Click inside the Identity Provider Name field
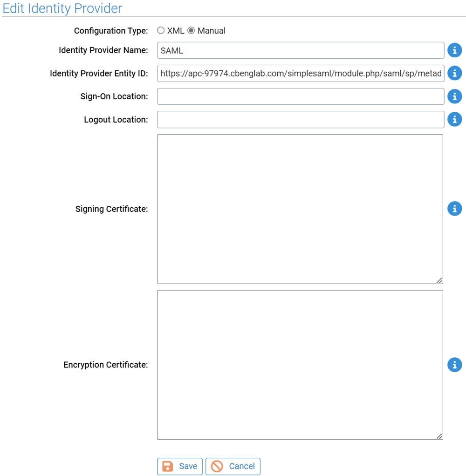This screenshot has width=466, height=476. pos(300,50)
